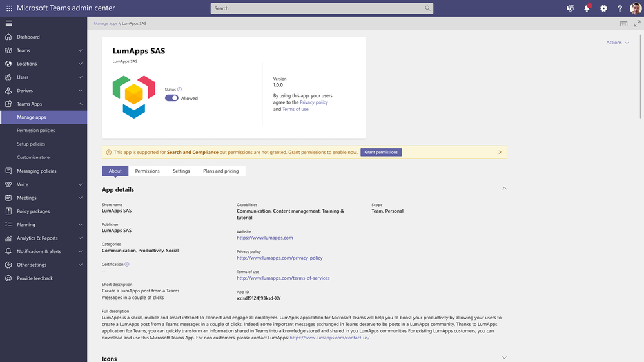This screenshot has height=362, width=644.
Task: Open the Privacy policy link in header card
Action: click(314, 102)
